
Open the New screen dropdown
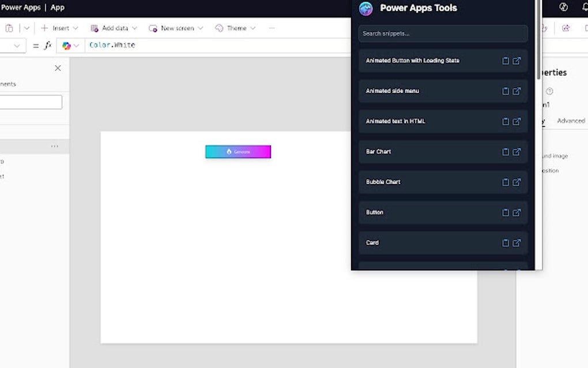176,28
